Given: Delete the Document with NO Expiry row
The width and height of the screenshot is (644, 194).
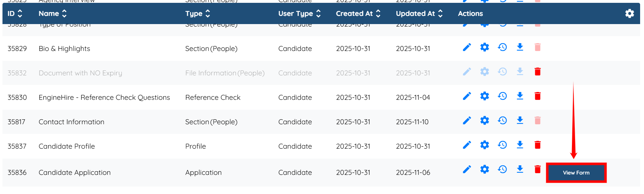Looking at the screenshot, I should pos(537,72).
